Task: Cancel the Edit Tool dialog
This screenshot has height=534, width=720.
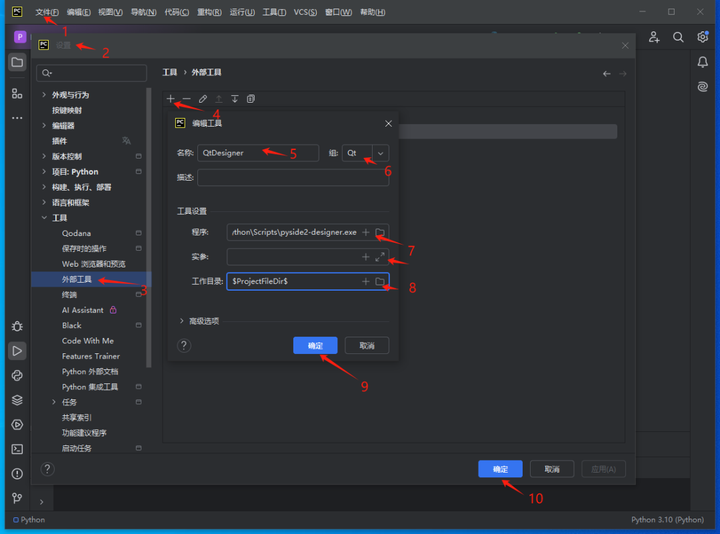Action: tap(366, 345)
